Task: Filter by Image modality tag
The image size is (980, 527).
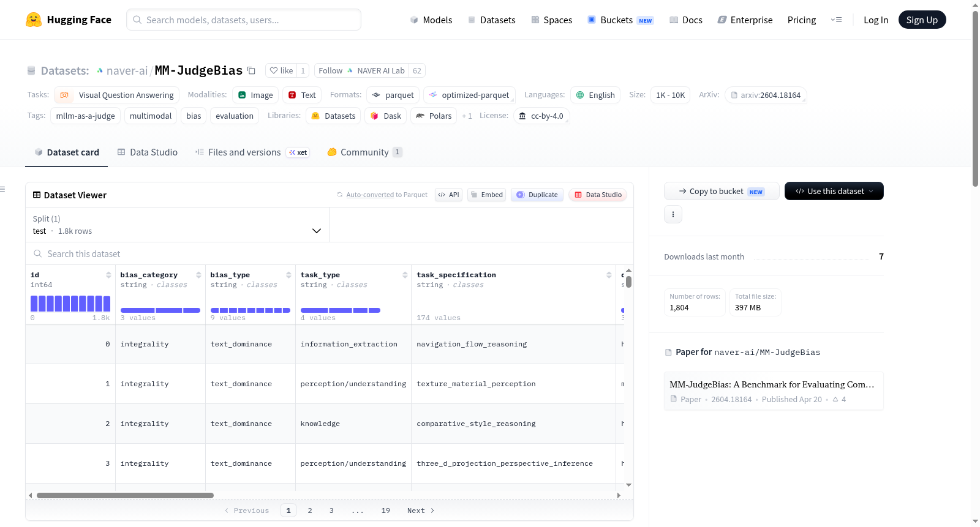Action: (x=255, y=95)
